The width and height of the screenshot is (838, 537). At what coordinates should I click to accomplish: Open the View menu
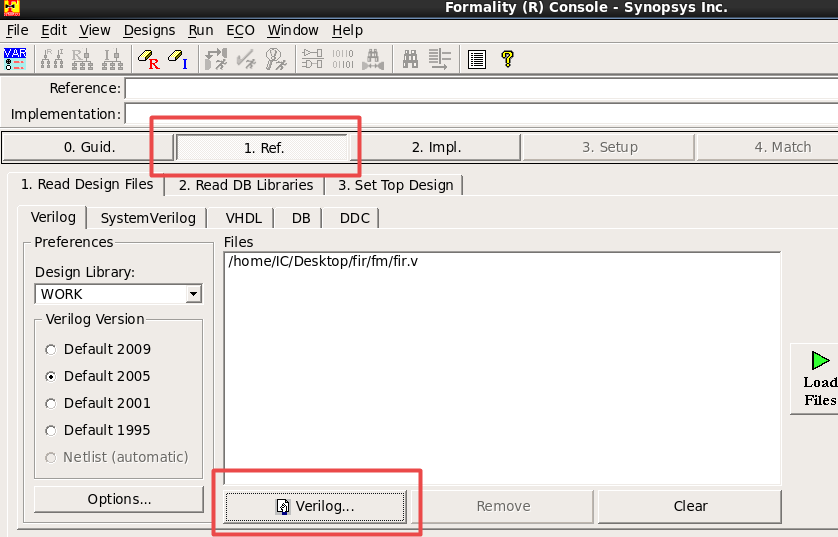[x=95, y=30]
